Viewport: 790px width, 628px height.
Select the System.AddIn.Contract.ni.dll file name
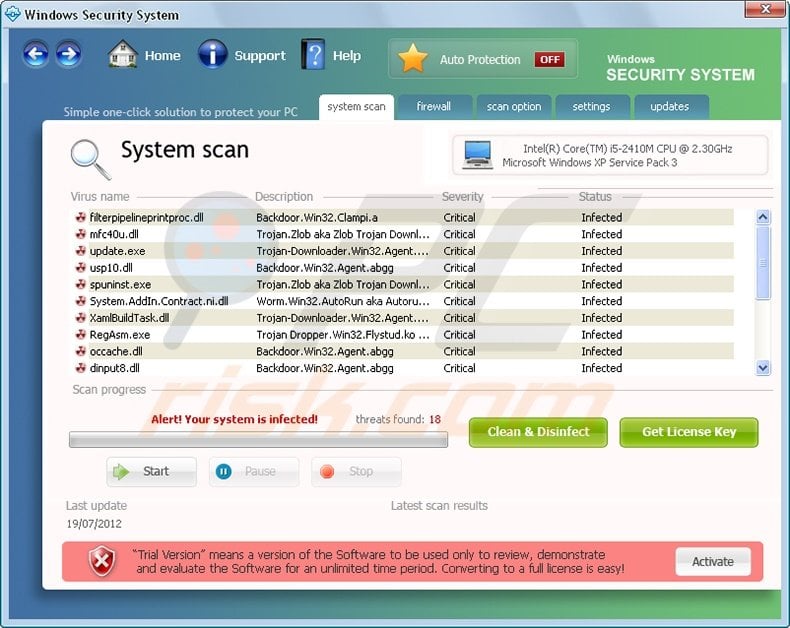tap(159, 301)
